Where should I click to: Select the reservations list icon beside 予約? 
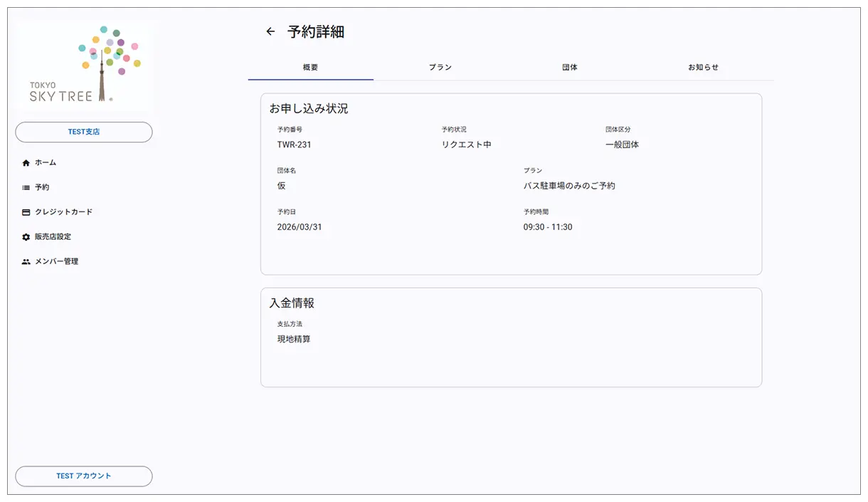click(25, 187)
